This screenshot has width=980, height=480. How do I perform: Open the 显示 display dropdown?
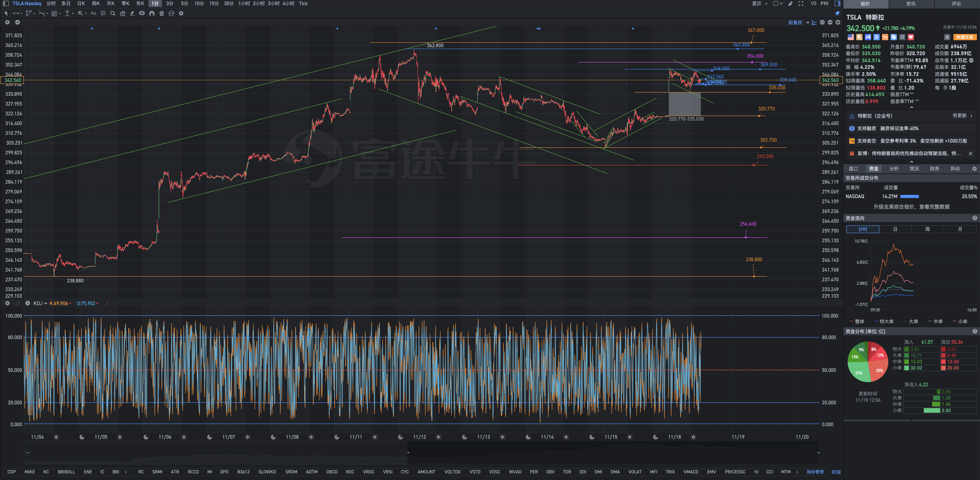tap(760, 4)
